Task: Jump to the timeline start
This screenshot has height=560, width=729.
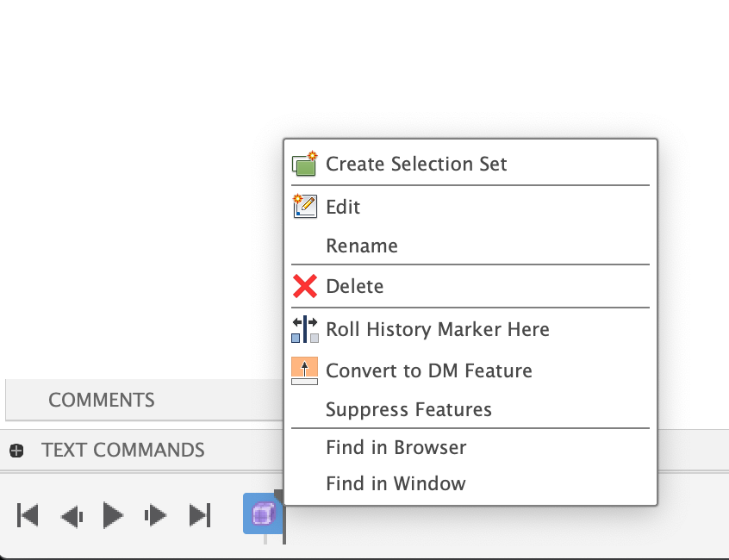Action: pyautogui.click(x=28, y=515)
